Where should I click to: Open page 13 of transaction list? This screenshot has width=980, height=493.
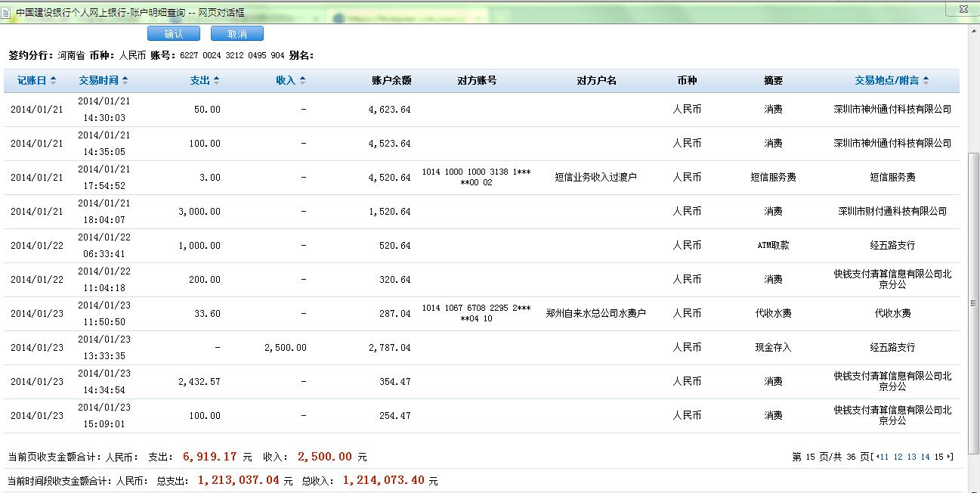[912, 457]
